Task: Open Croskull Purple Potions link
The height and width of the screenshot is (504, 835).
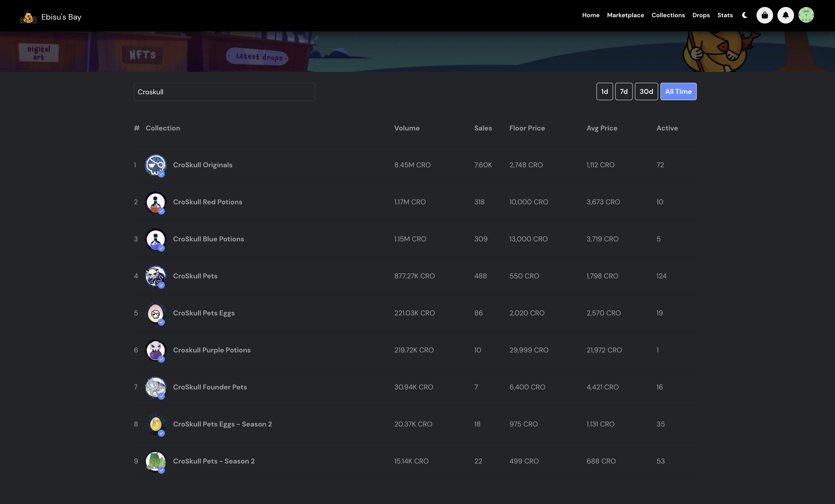Action: (x=212, y=350)
